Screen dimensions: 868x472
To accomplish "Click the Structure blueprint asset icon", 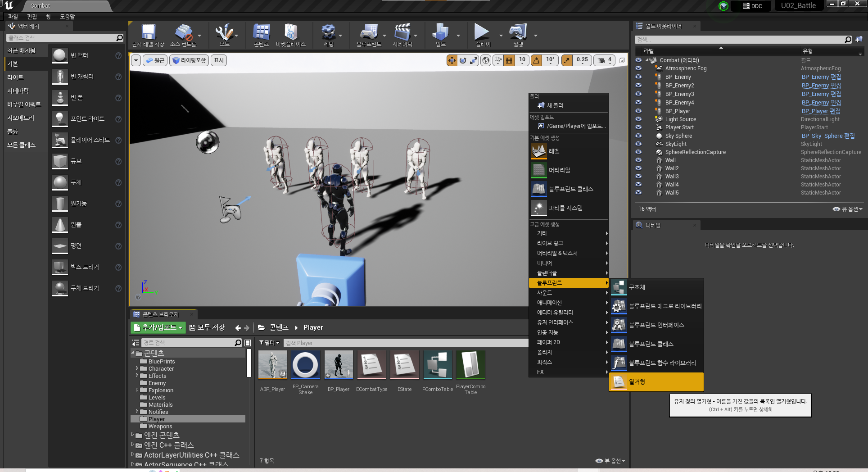I will point(619,287).
